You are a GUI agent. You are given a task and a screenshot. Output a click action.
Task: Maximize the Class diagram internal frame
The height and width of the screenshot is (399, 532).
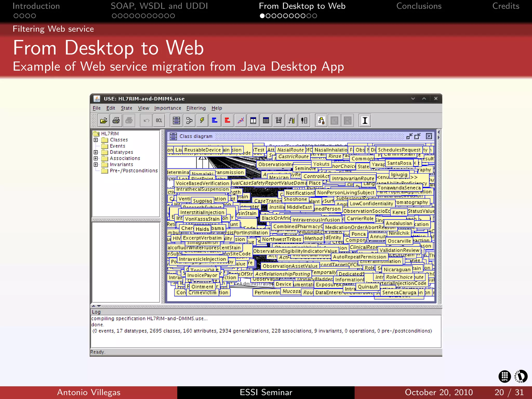pos(418,136)
